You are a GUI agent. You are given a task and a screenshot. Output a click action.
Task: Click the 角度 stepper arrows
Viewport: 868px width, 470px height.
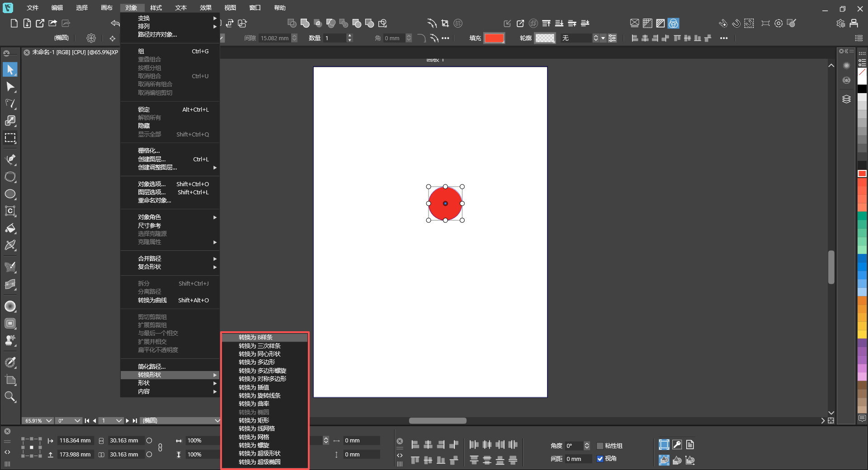[x=587, y=446]
